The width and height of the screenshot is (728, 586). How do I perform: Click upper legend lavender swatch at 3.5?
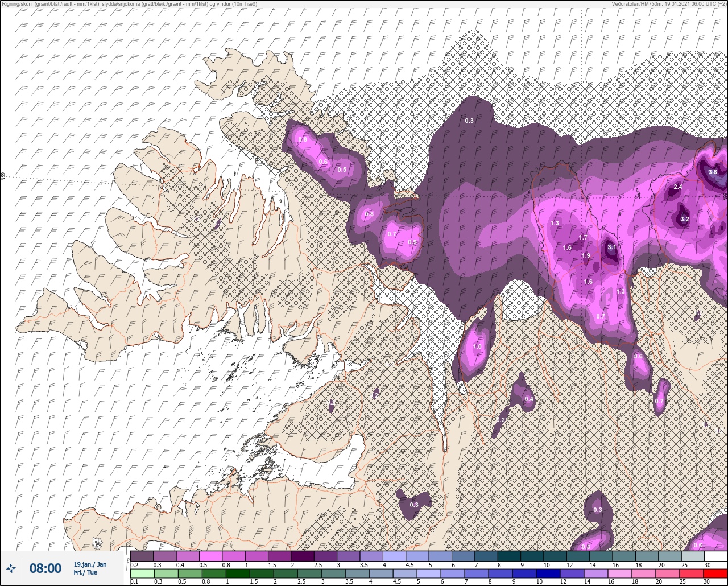pyautogui.click(x=371, y=556)
